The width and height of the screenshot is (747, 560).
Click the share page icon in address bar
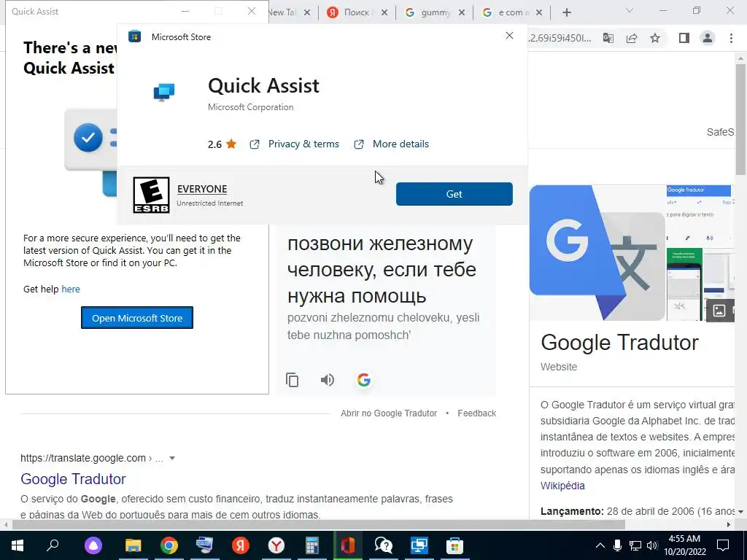[632, 38]
